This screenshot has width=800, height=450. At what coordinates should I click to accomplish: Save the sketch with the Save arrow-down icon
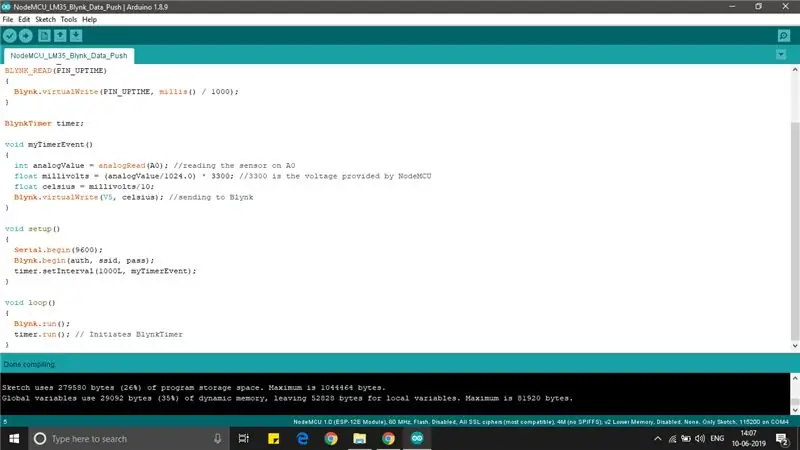(x=76, y=36)
